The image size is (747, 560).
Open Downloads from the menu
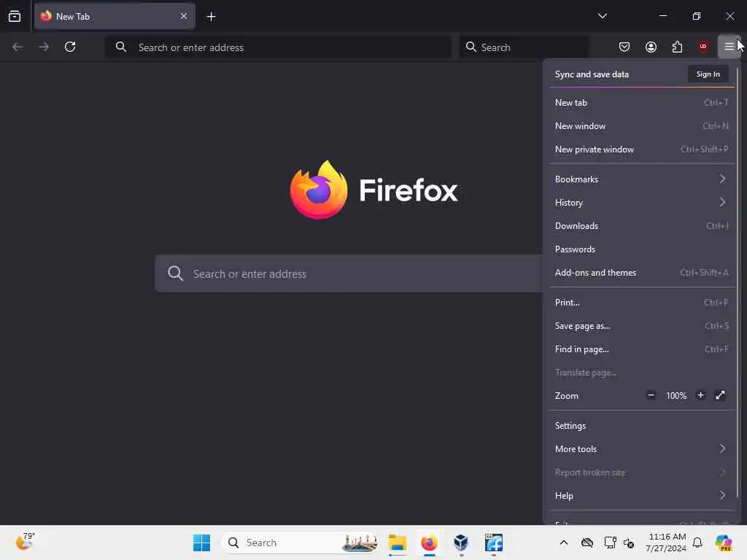tap(642, 226)
